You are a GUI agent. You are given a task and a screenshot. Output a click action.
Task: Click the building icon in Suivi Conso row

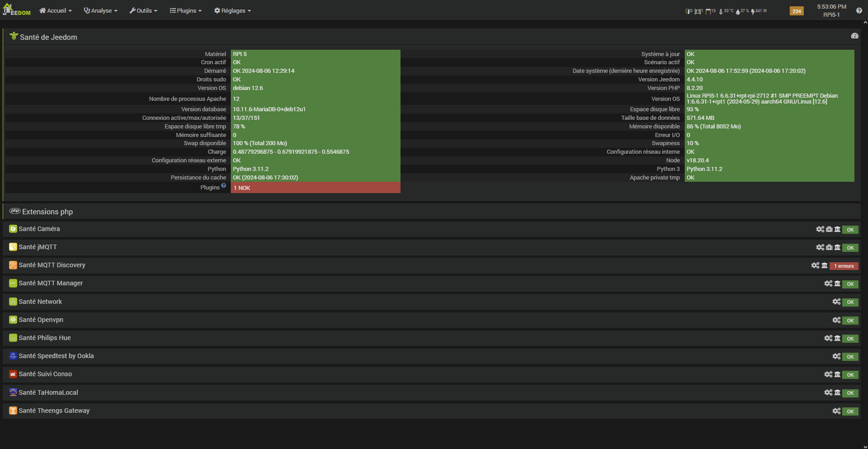837,374
